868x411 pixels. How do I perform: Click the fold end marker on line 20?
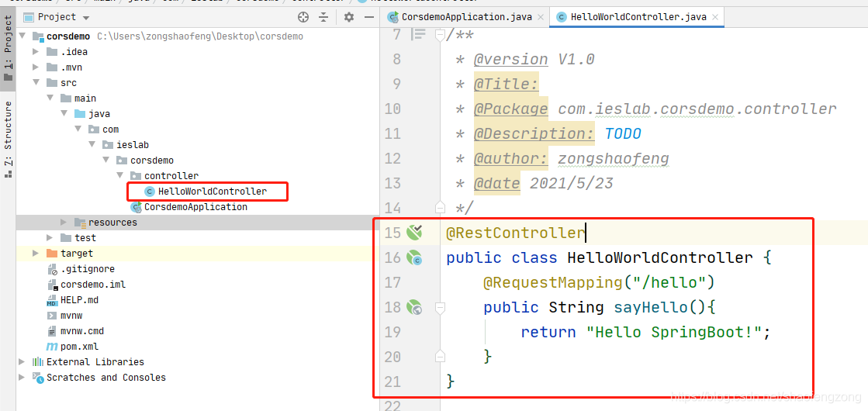[440, 356]
